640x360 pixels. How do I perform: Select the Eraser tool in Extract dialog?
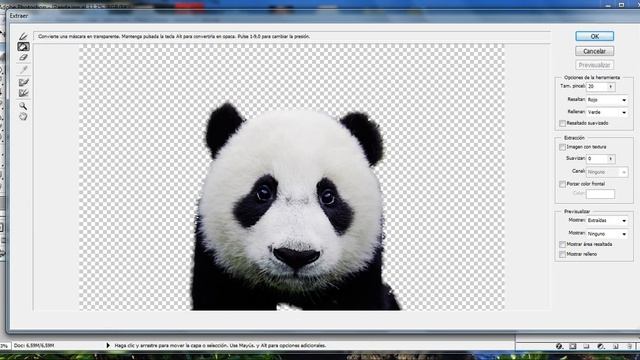[23, 58]
